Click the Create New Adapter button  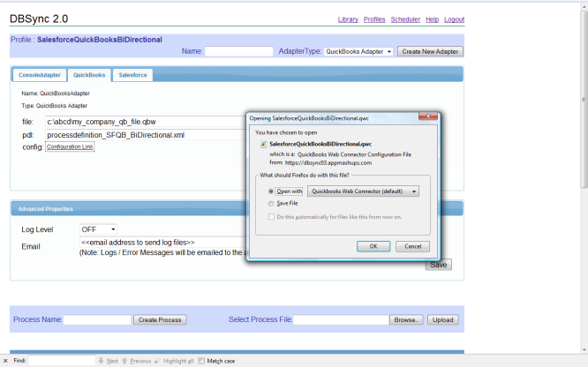click(x=430, y=52)
